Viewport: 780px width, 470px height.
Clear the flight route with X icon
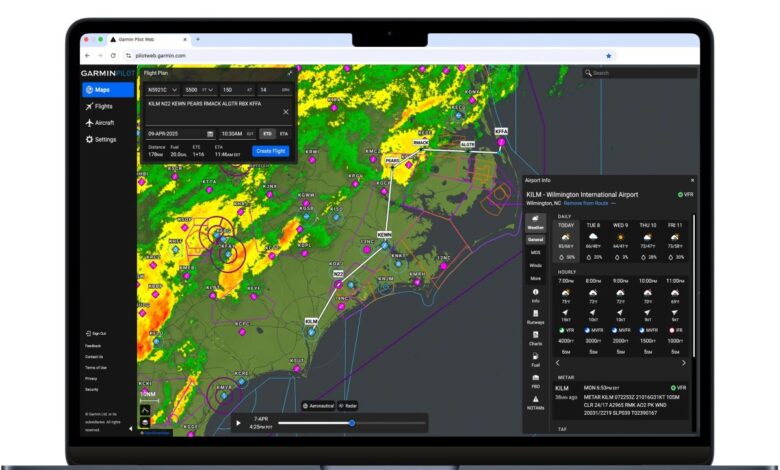pos(286,111)
